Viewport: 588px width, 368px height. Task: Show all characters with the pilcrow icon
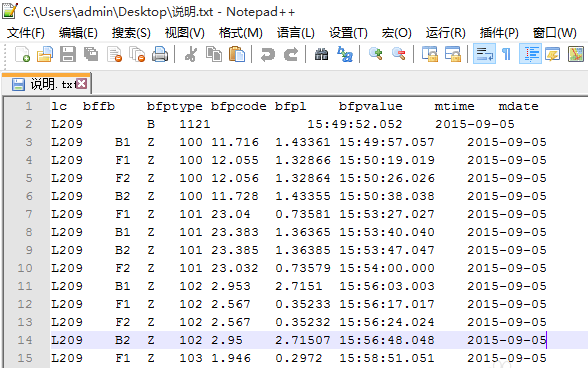click(507, 54)
